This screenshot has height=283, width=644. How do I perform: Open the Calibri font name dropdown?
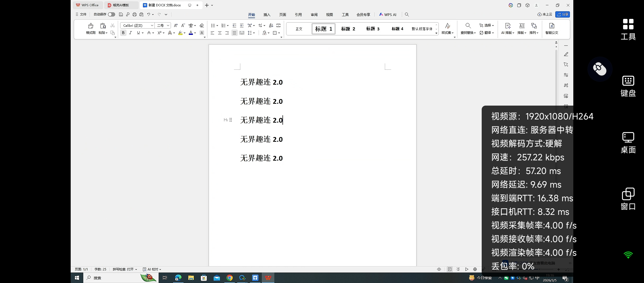[x=152, y=25]
